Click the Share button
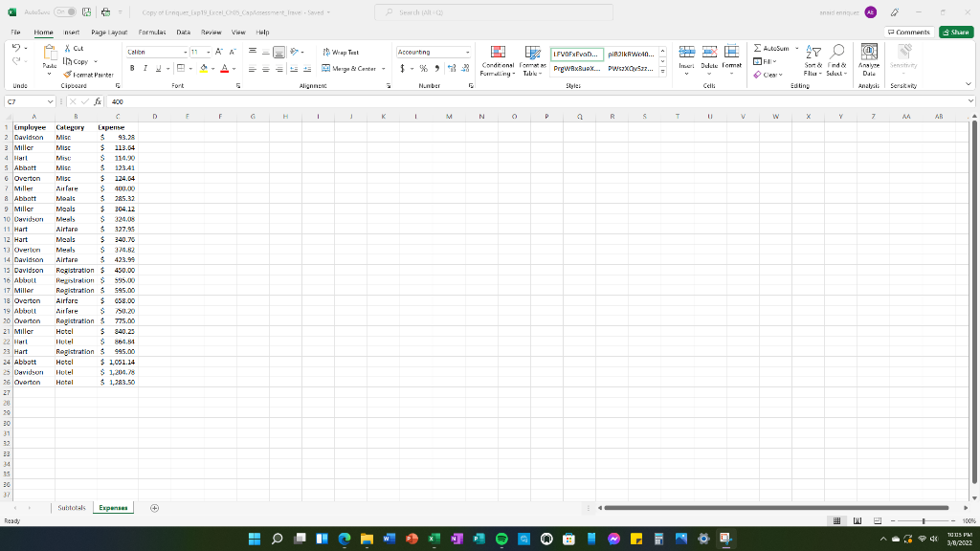This screenshot has height=551, width=980. [956, 32]
